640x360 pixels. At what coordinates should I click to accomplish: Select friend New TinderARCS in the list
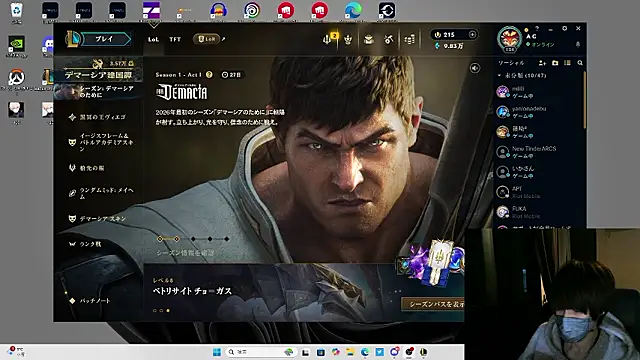click(539, 152)
